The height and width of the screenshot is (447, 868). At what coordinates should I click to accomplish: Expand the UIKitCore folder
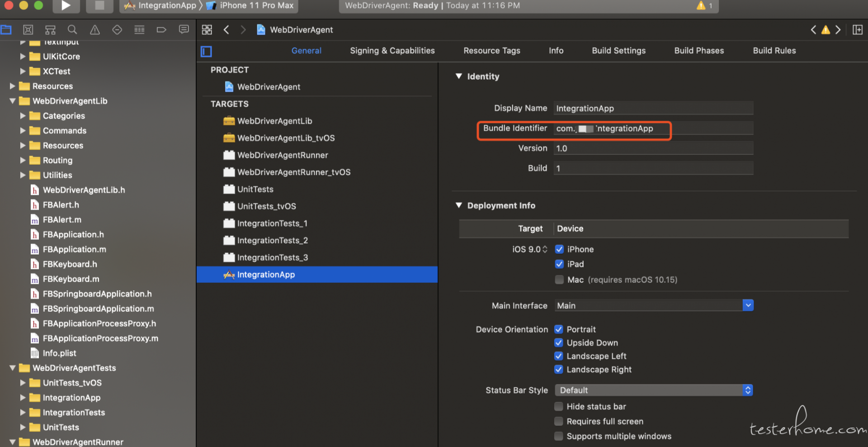(x=23, y=57)
